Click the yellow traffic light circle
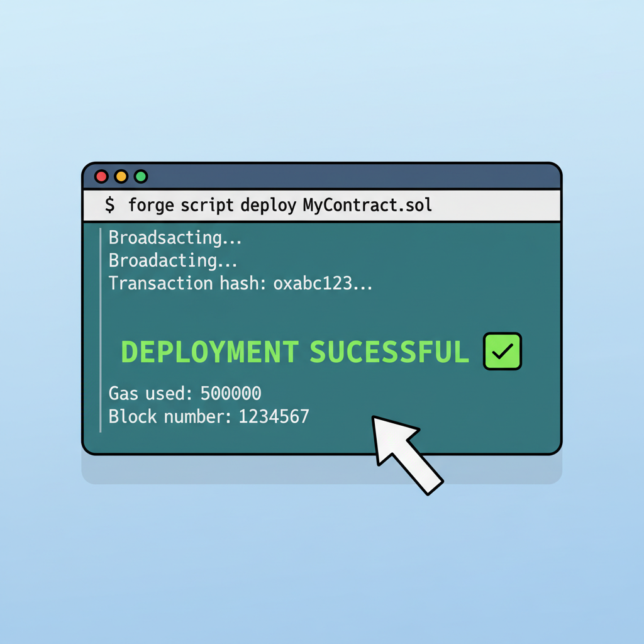Viewport: 644px width, 644px height. tap(121, 176)
